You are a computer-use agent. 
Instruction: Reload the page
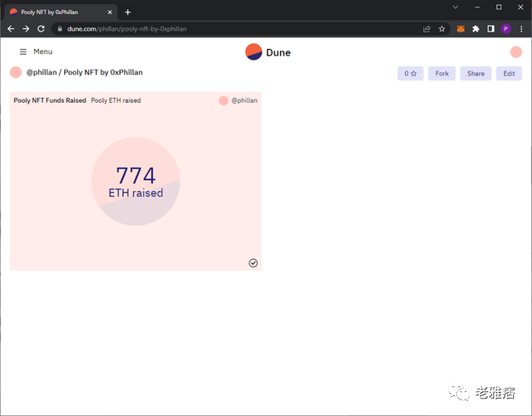tap(42, 28)
